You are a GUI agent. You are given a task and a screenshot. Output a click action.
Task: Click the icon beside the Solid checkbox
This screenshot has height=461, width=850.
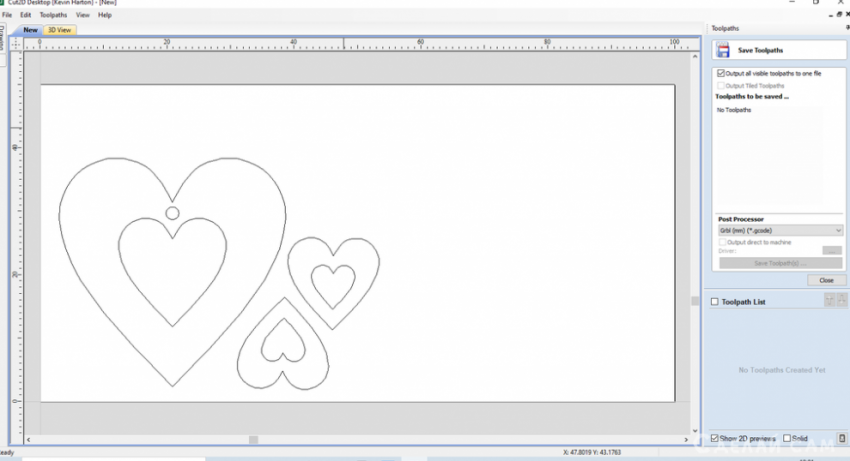[x=841, y=438]
